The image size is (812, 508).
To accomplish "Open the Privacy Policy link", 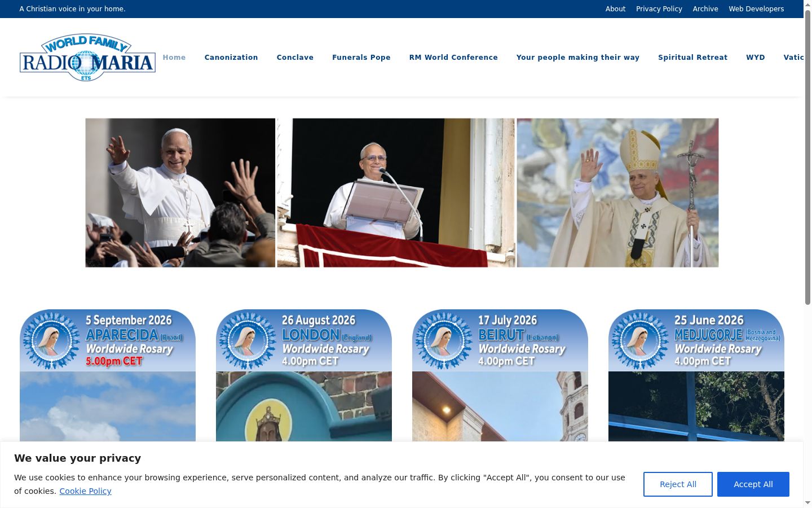I will coord(659,9).
